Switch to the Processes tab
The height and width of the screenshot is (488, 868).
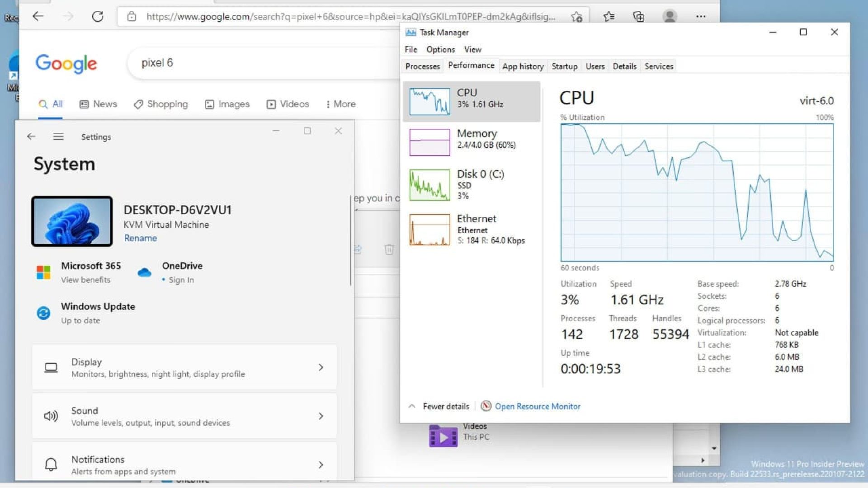click(x=423, y=66)
